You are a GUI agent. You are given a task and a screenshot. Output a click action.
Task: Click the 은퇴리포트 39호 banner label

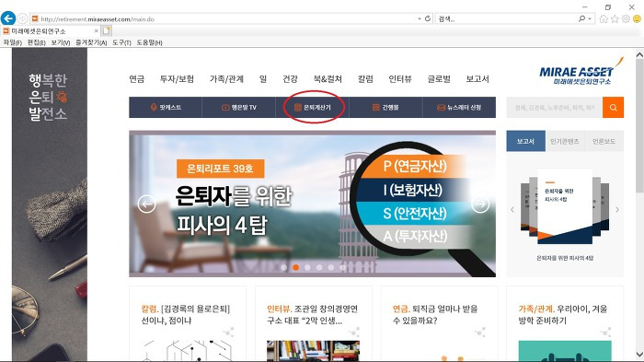click(x=220, y=169)
